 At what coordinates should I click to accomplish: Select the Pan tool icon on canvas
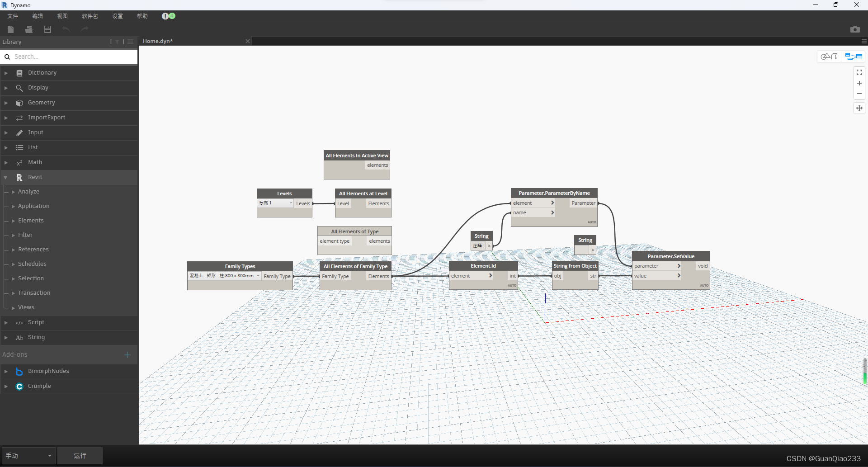pos(859,108)
